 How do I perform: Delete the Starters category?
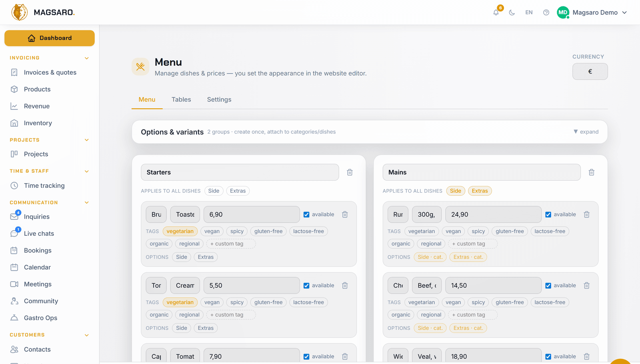pyautogui.click(x=350, y=172)
